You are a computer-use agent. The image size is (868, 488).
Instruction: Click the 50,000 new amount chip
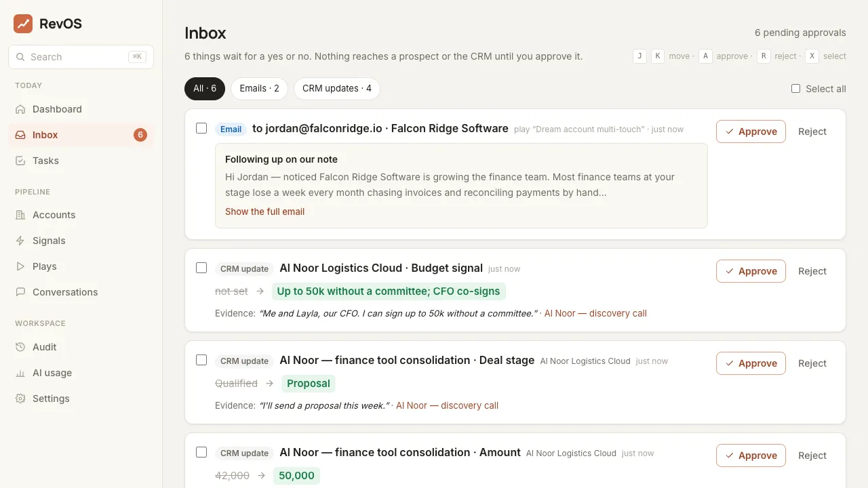(296, 476)
